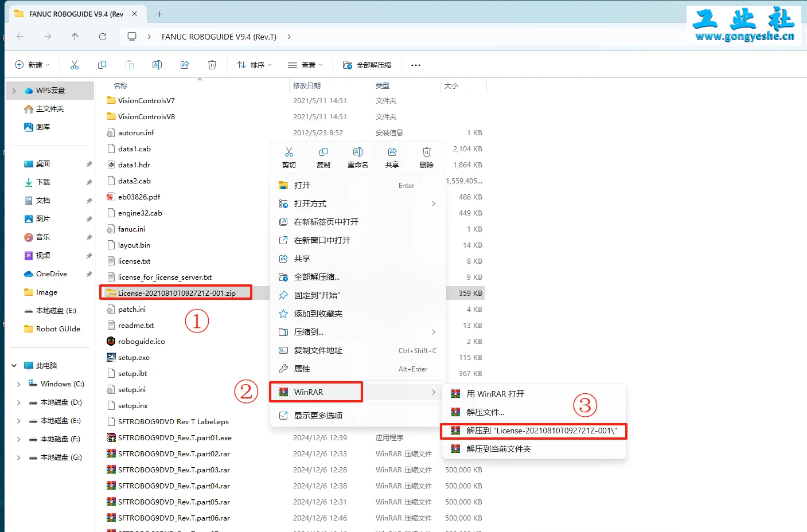Viewport: 807px width, 532px height.
Task: Expand the 本地磁盘 (G:) node
Action: click(19, 457)
